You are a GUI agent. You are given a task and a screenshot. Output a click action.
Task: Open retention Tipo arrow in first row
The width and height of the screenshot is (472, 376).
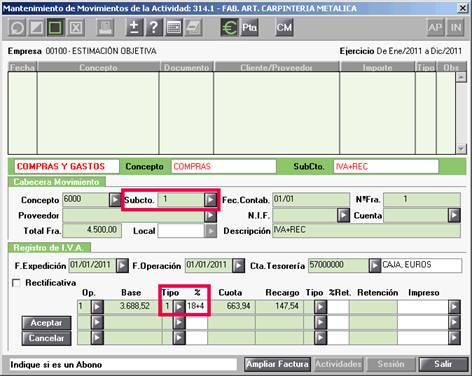[x=320, y=307]
